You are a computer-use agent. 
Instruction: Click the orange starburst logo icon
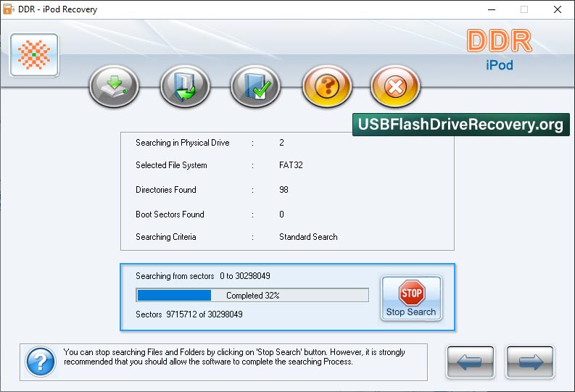coord(35,55)
